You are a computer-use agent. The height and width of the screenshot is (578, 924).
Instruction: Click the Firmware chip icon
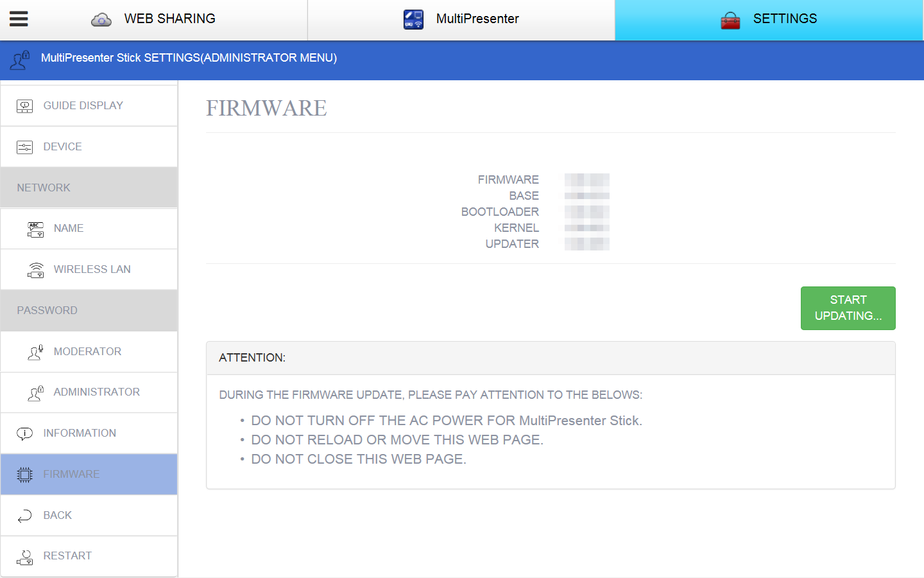pyautogui.click(x=24, y=474)
